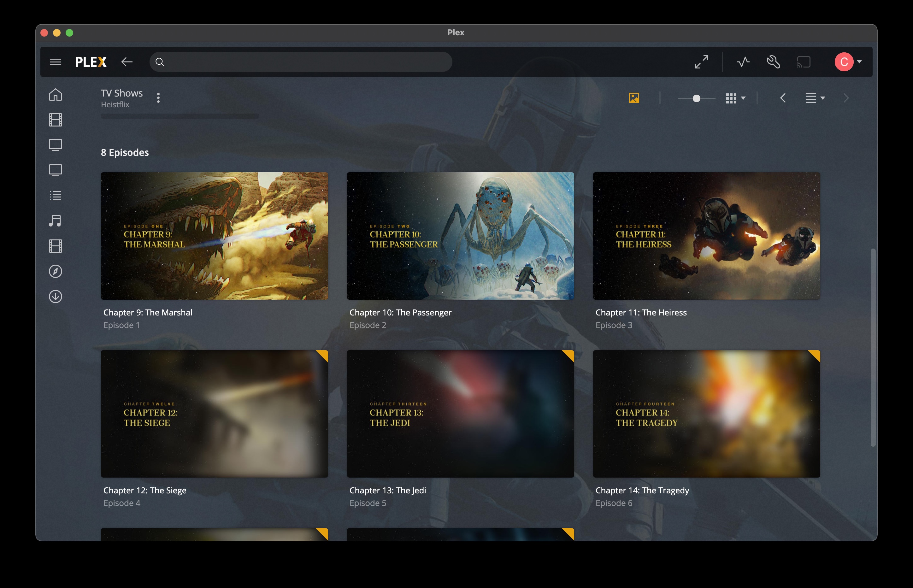Click the vertical scrollbar thumb on right
This screenshot has height=588, width=913.
pos(873,347)
